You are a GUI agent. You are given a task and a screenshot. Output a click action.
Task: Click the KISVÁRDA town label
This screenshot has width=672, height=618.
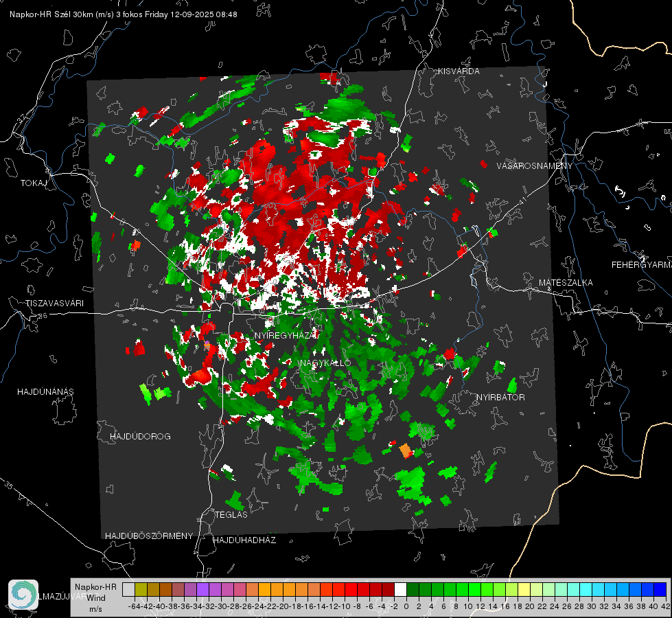click(x=459, y=71)
